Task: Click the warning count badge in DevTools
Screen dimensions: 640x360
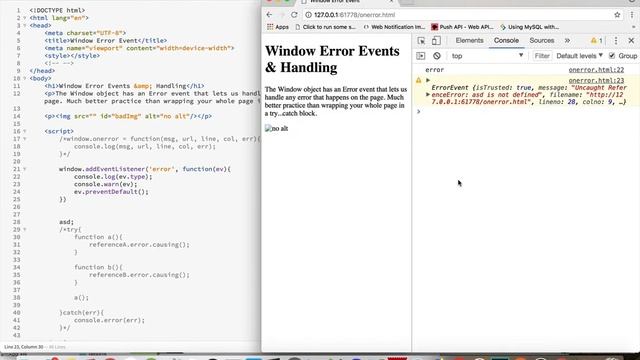Action: click(x=596, y=40)
